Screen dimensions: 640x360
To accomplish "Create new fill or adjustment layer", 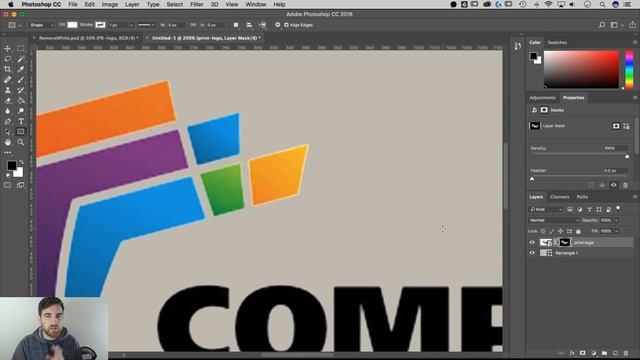I will [593, 353].
